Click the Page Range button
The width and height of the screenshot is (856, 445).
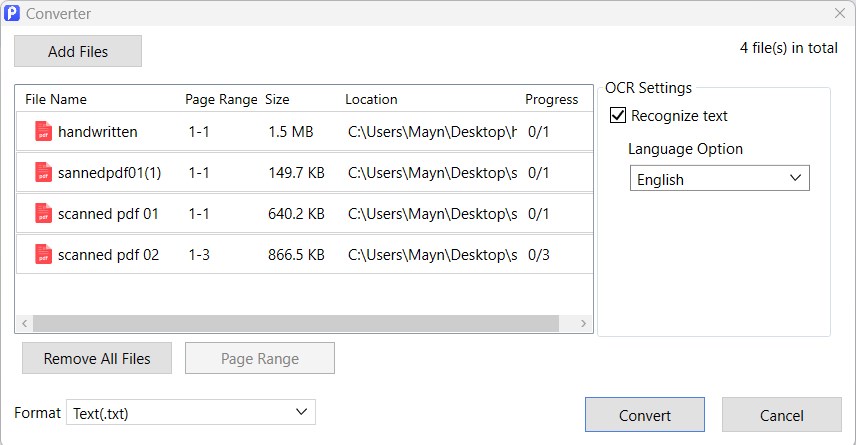pyautogui.click(x=260, y=358)
